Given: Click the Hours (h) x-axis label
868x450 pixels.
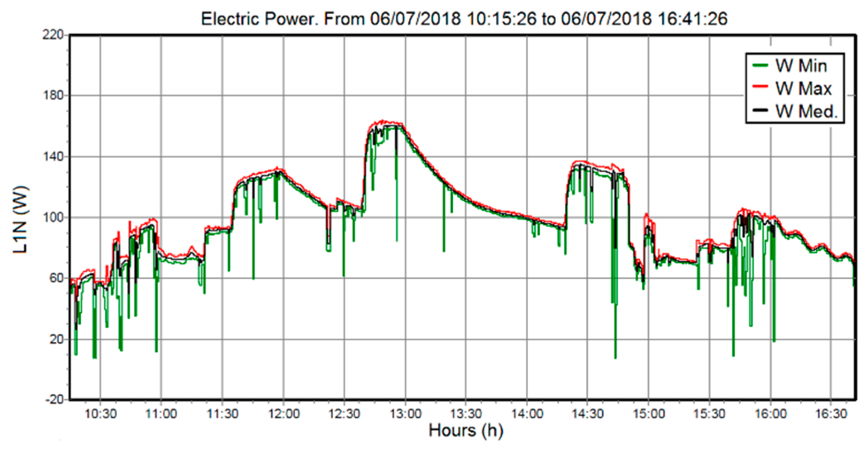Looking at the screenshot, I should pyautogui.click(x=466, y=431).
